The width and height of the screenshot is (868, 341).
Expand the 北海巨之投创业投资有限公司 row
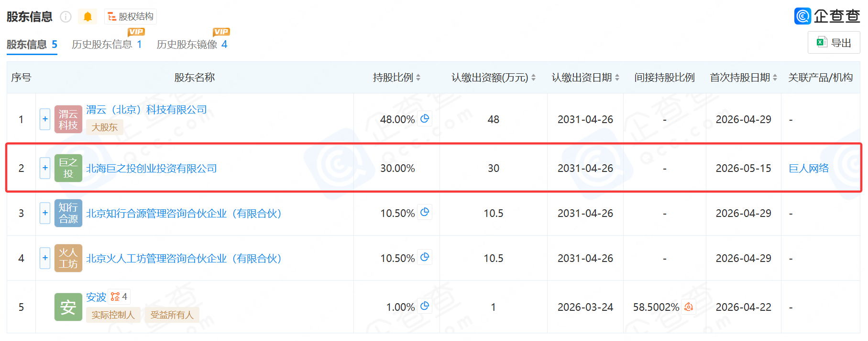point(45,168)
